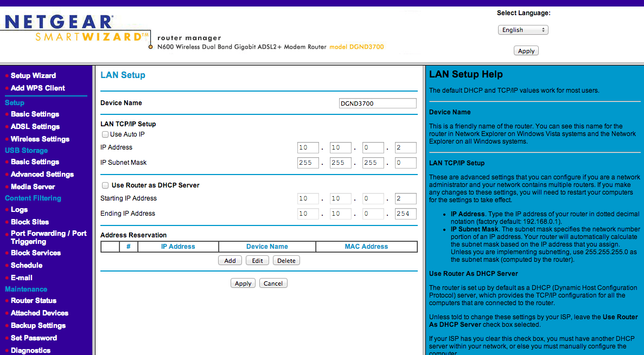Click the Device Name input field

[x=378, y=104]
